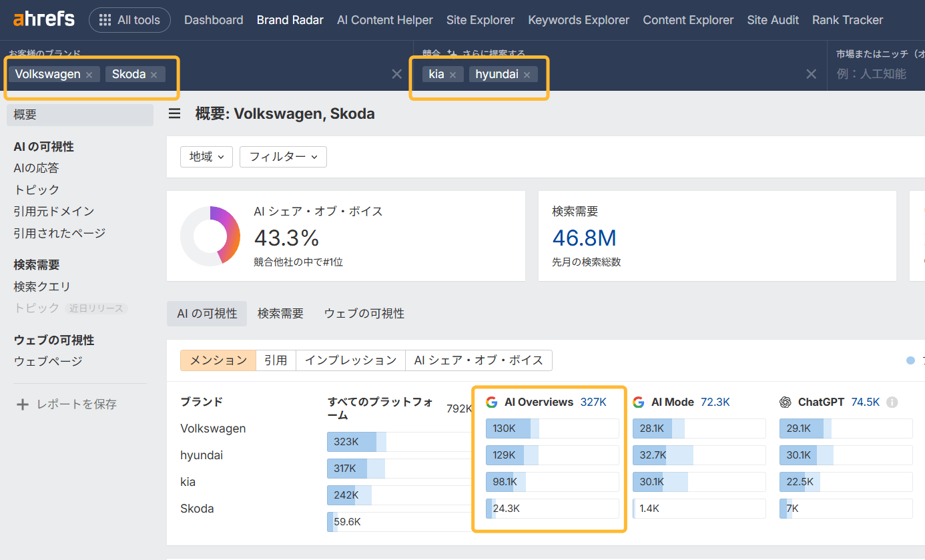Toggle the blue legend dot on the right
The width and height of the screenshot is (925, 560).
click(910, 360)
